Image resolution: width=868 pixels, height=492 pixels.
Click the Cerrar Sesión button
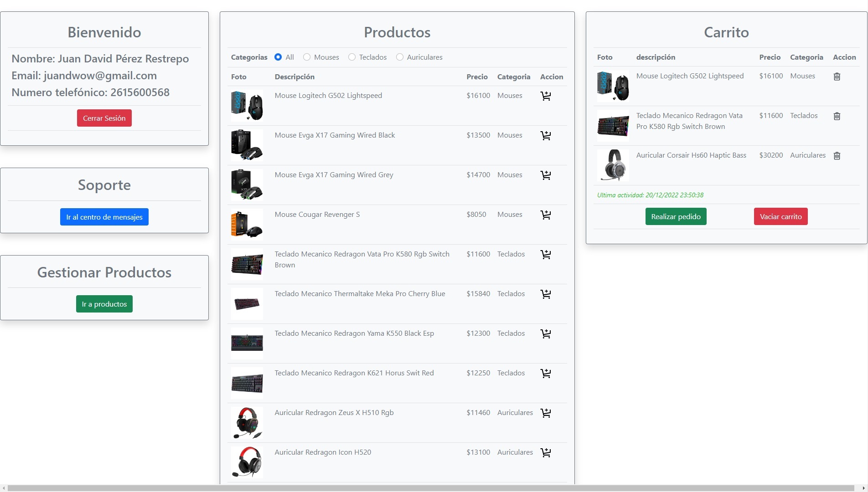[104, 118]
